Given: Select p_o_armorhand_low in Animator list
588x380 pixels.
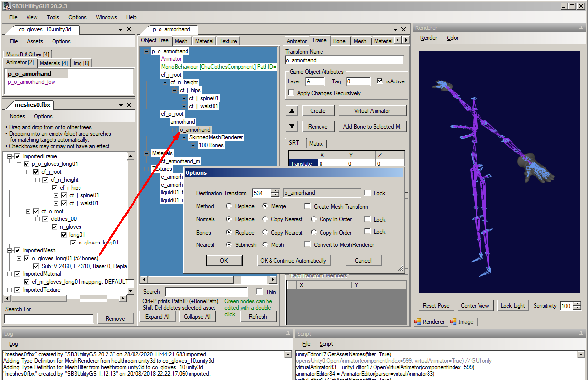Looking at the screenshot, I should click(31, 82).
